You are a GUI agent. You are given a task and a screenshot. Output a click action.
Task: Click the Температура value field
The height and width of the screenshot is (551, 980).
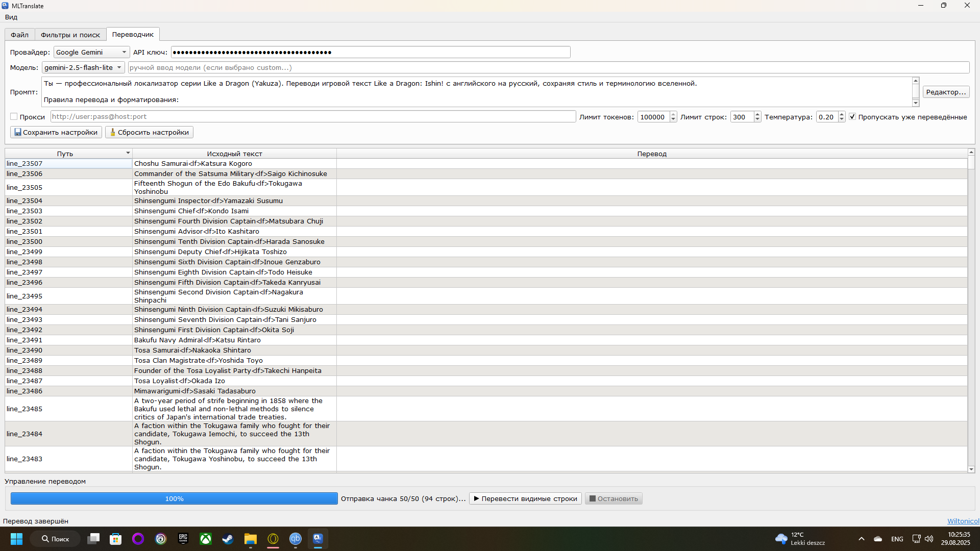click(827, 117)
